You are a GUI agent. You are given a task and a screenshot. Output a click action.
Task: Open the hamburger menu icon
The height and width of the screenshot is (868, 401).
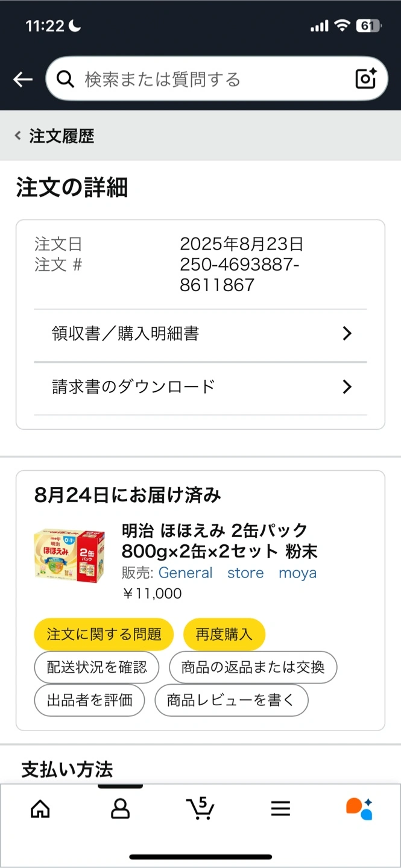click(280, 809)
